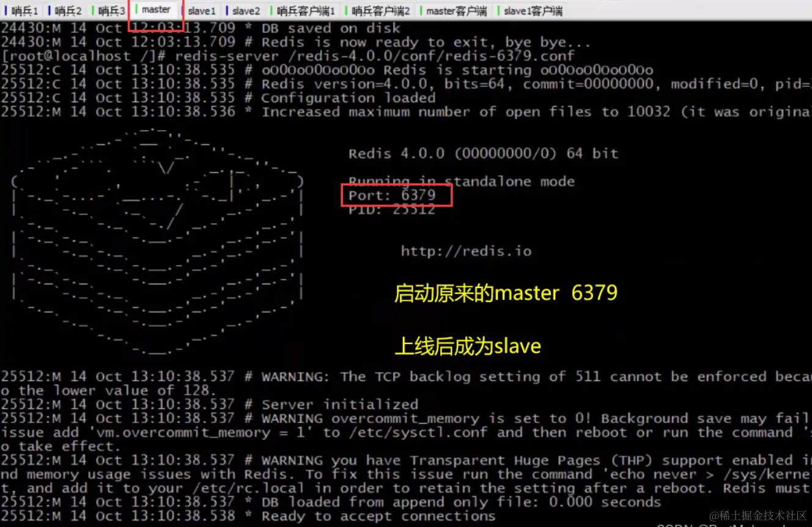The image size is (812, 527).
Task: Click the 'Redis is now ready to exit' line
Action: pyautogui.click(x=296, y=42)
